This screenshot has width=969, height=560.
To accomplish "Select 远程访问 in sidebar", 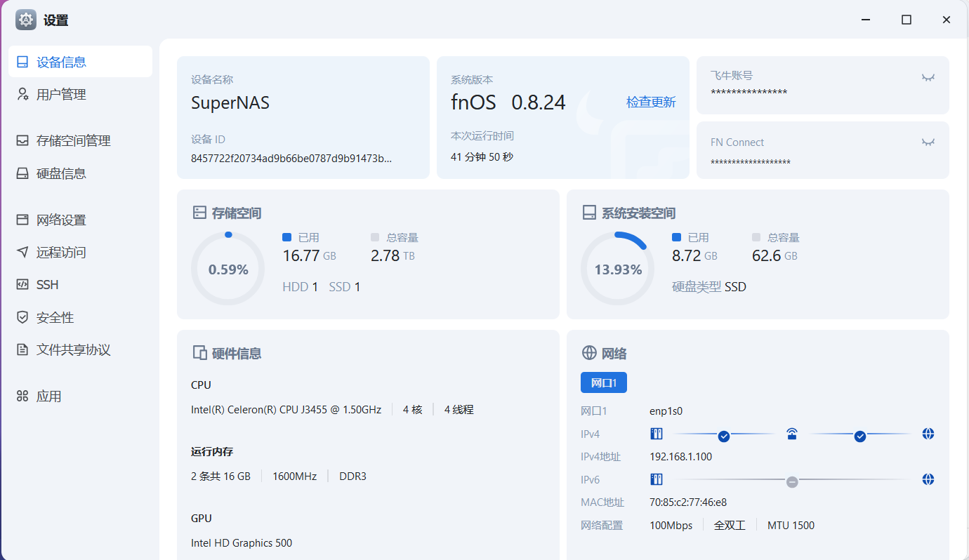I will click(x=80, y=252).
